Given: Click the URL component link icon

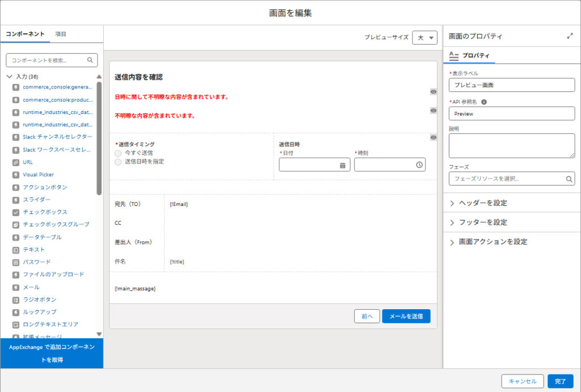Looking at the screenshot, I should click(x=16, y=162).
